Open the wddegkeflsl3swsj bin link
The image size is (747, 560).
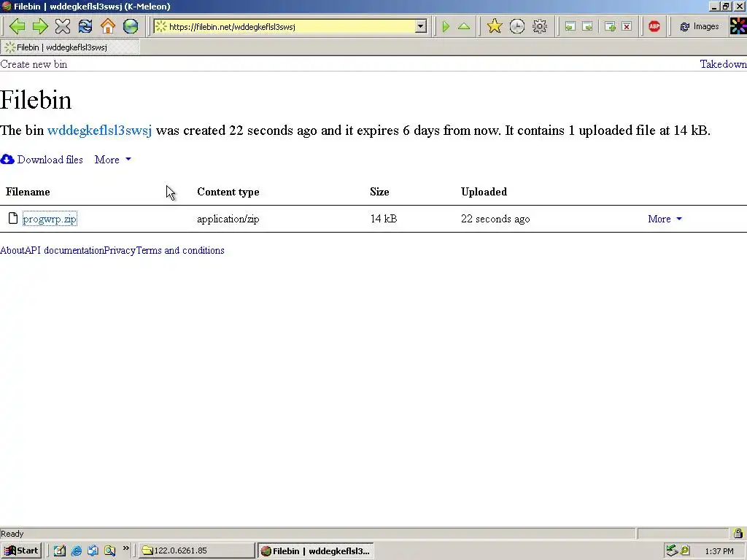coord(99,131)
